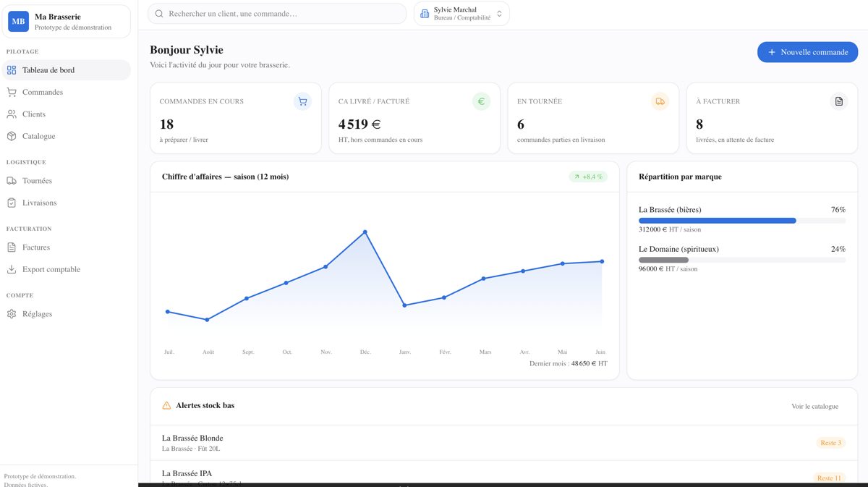Open the Sylvie Marchal user switcher chevrons

[x=499, y=14]
